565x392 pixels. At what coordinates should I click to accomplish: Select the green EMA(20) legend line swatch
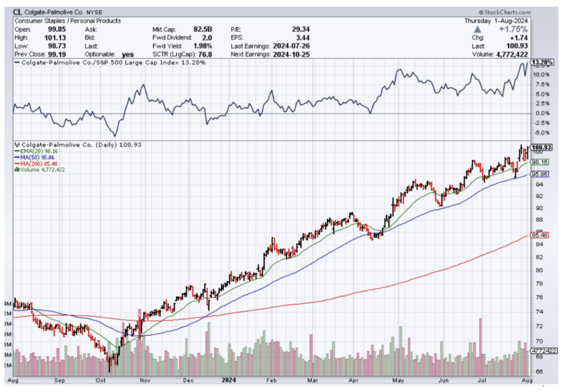(x=17, y=152)
